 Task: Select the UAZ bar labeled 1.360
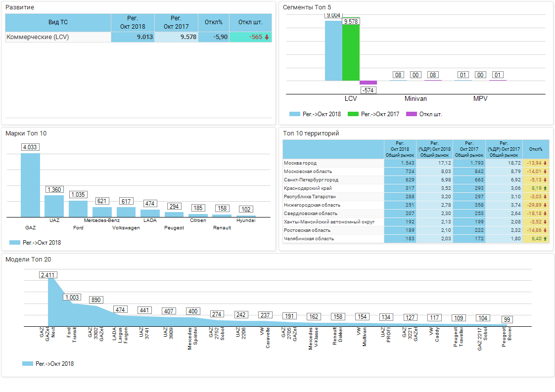tap(54, 206)
